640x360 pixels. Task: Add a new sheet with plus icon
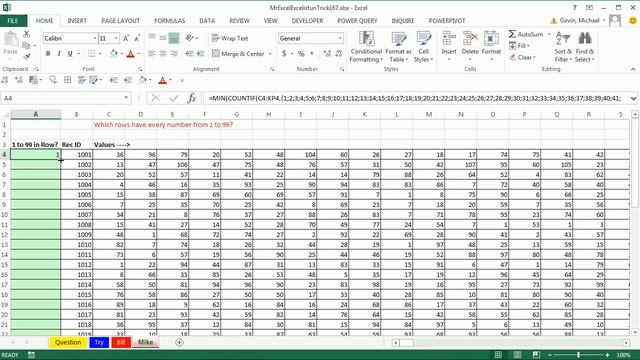[x=179, y=342]
